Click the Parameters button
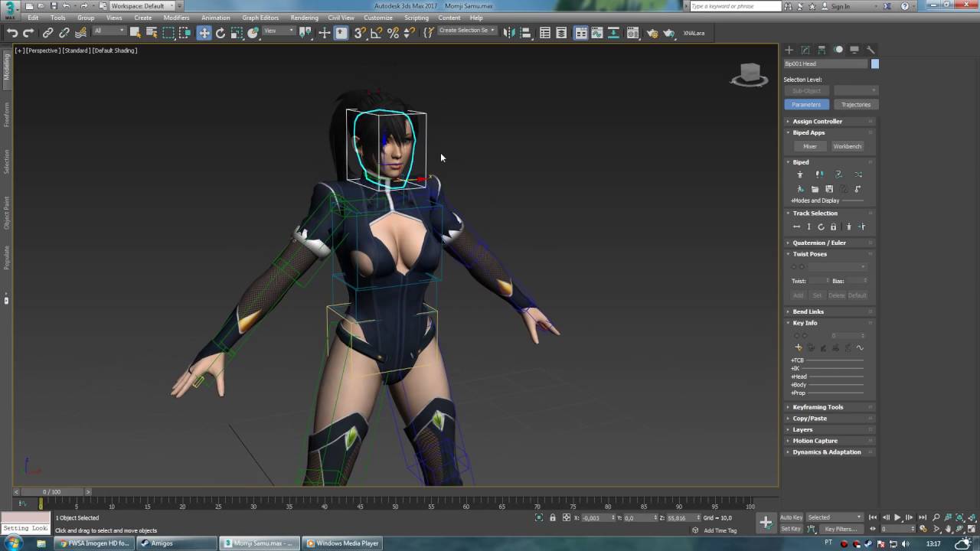980x551 pixels. pos(806,104)
